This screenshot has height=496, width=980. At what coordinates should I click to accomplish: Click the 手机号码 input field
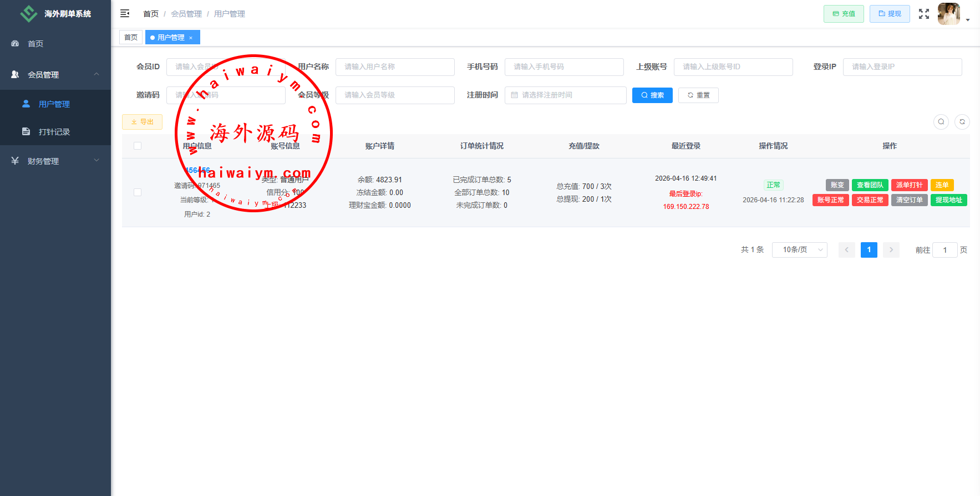pyautogui.click(x=563, y=67)
